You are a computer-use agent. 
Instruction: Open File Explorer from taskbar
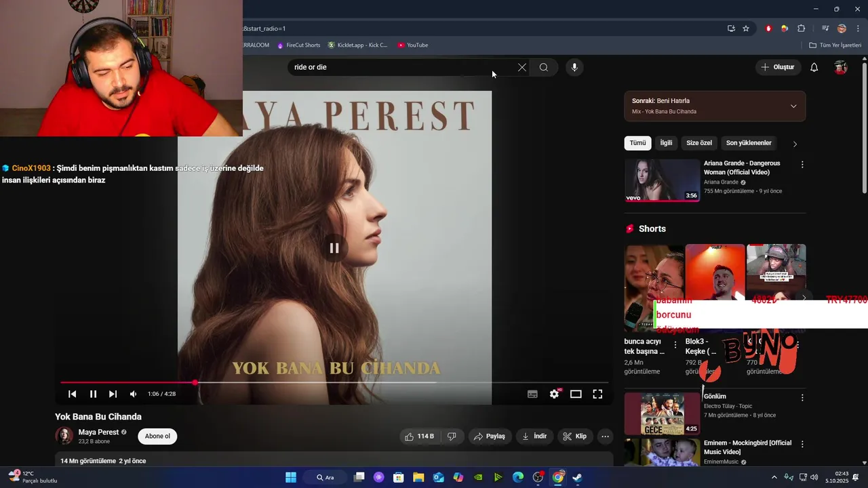tap(418, 477)
